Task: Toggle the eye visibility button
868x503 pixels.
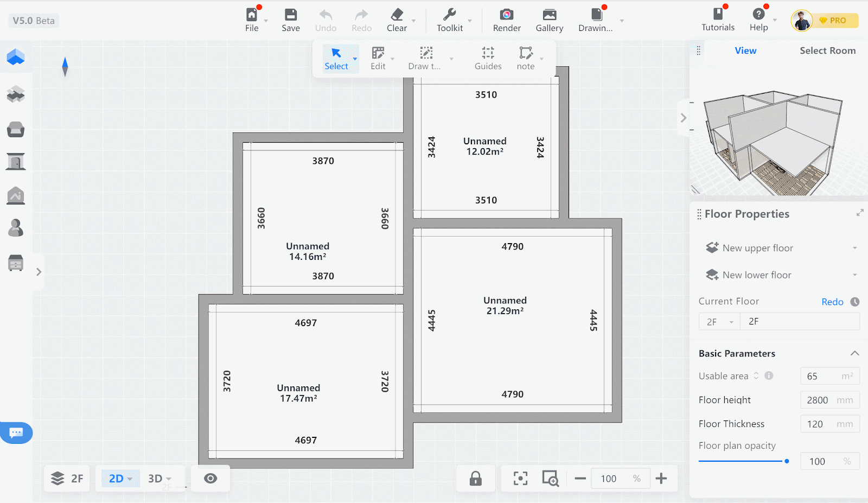Action: pyautogui.click(x=210, y=478)
